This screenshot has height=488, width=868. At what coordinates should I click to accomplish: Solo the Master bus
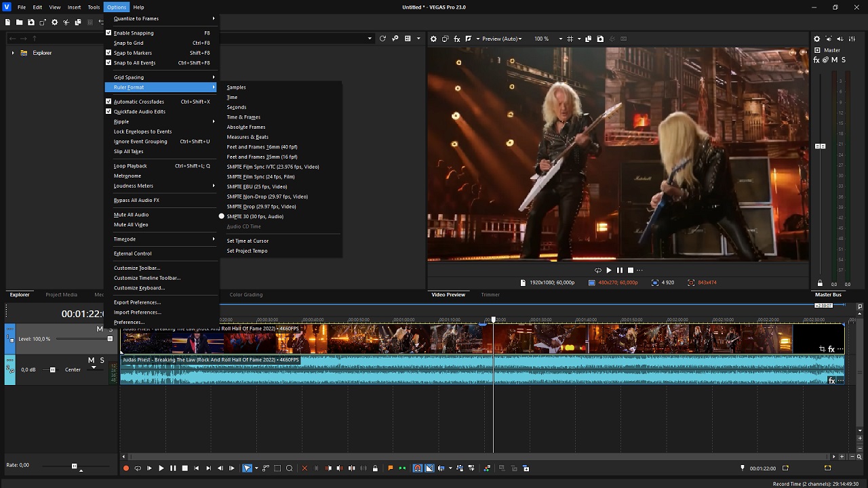coord(844,60)
